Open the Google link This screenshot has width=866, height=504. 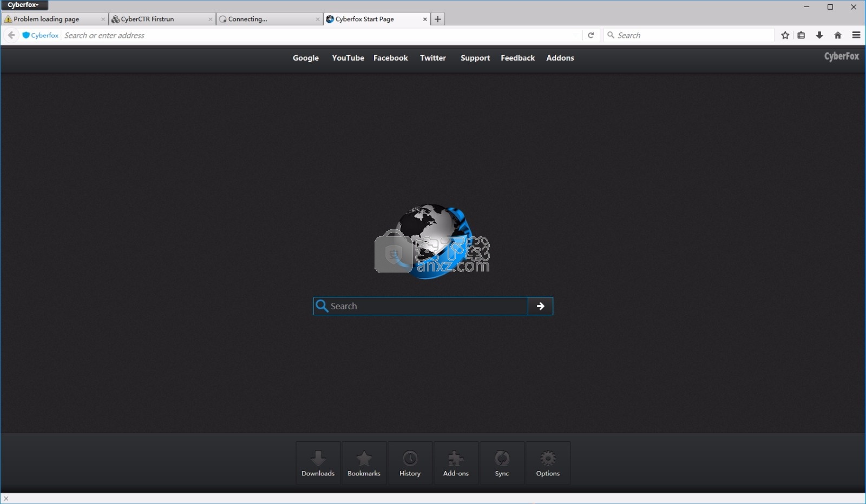306,58
